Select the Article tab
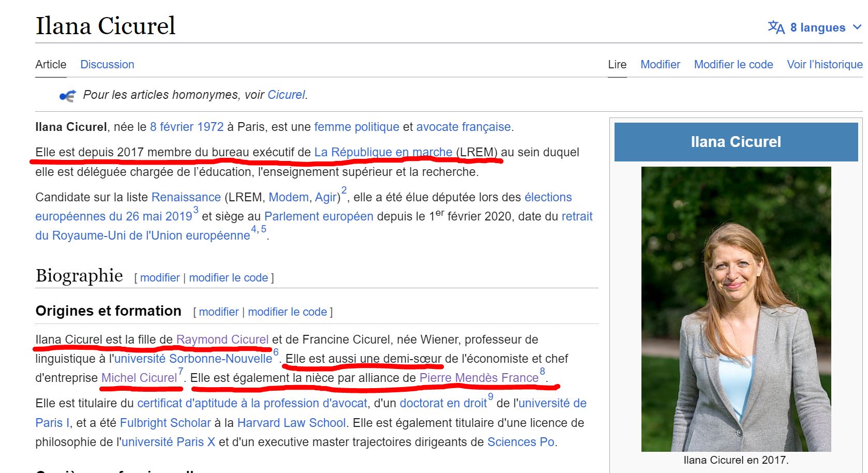868x473 pixels. [x=51, y=65]
